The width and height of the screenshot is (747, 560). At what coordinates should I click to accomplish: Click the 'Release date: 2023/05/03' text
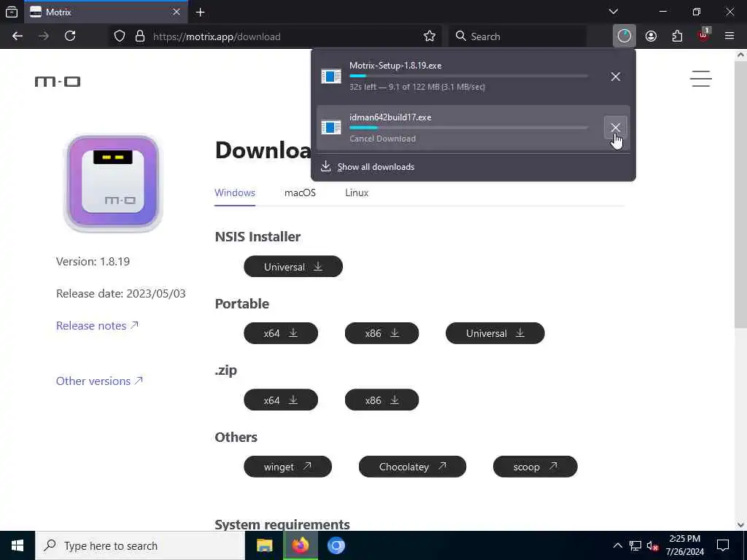[121, 293]
